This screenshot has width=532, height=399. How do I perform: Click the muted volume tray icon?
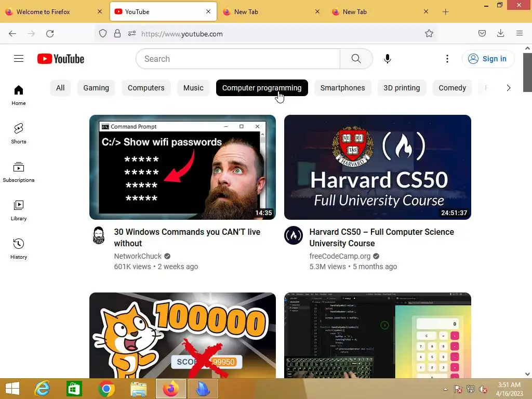(x=483, y=389)
